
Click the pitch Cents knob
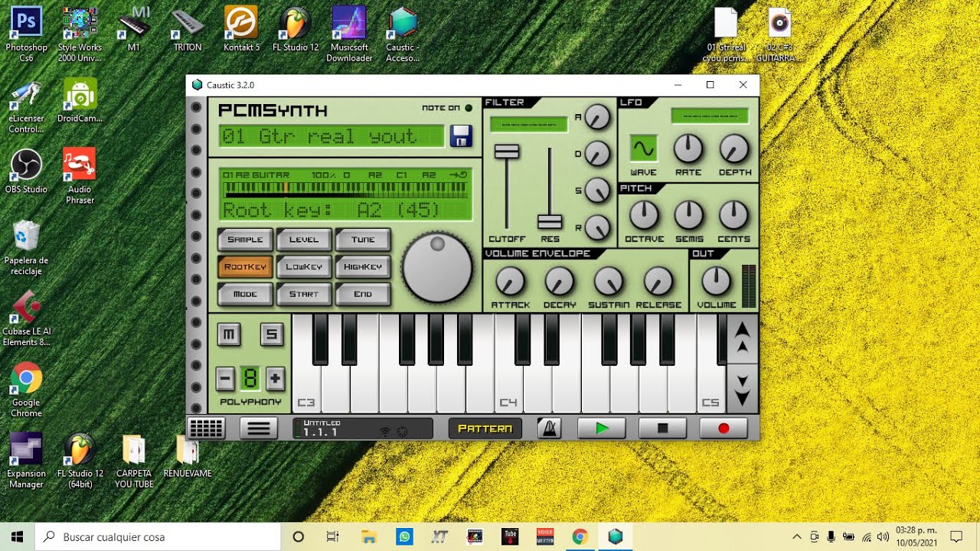coord(733,216)
